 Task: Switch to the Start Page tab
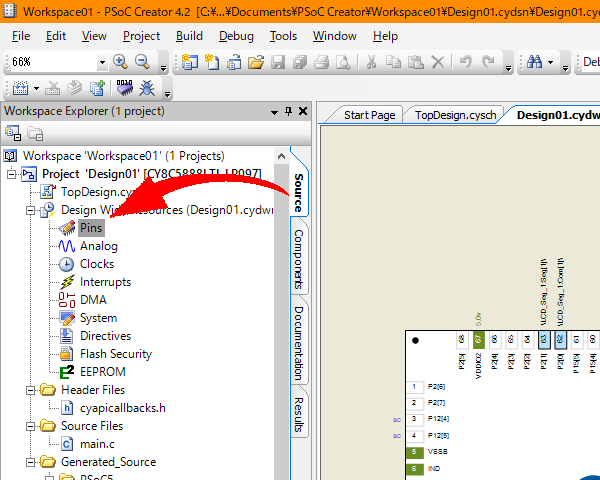(x=369, y=115)
